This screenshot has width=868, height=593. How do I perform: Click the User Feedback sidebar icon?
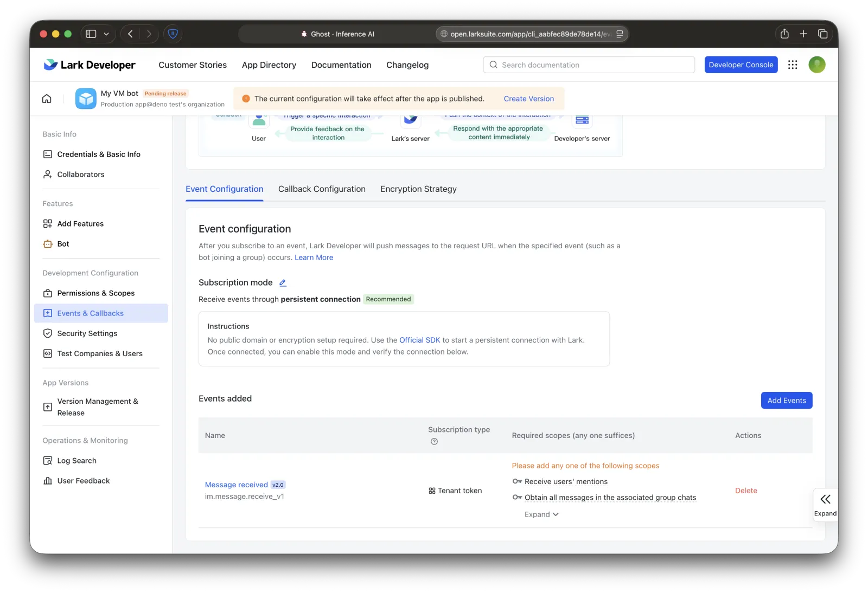(48, 481)
